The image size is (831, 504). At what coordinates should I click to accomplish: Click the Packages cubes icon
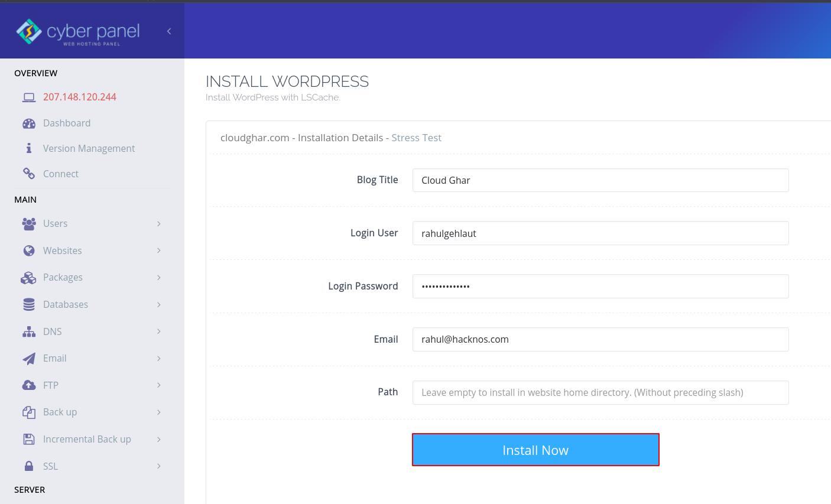(28, 278)
